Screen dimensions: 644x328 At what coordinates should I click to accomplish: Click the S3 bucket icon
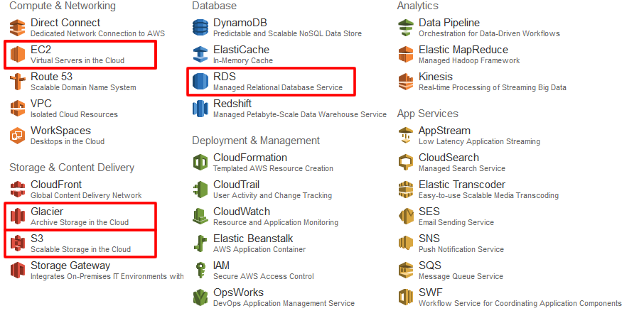[x=18, y=244]
